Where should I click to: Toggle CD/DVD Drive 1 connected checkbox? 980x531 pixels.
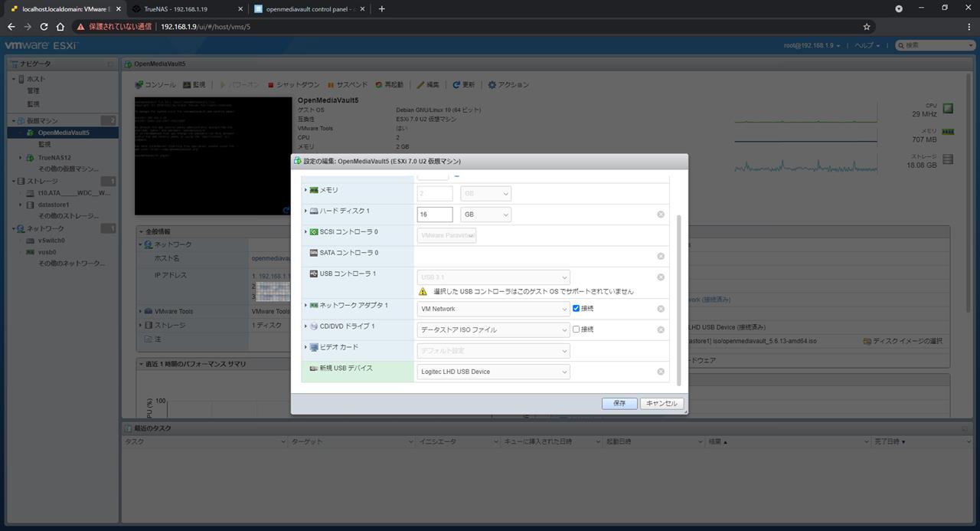coord(577,329)
